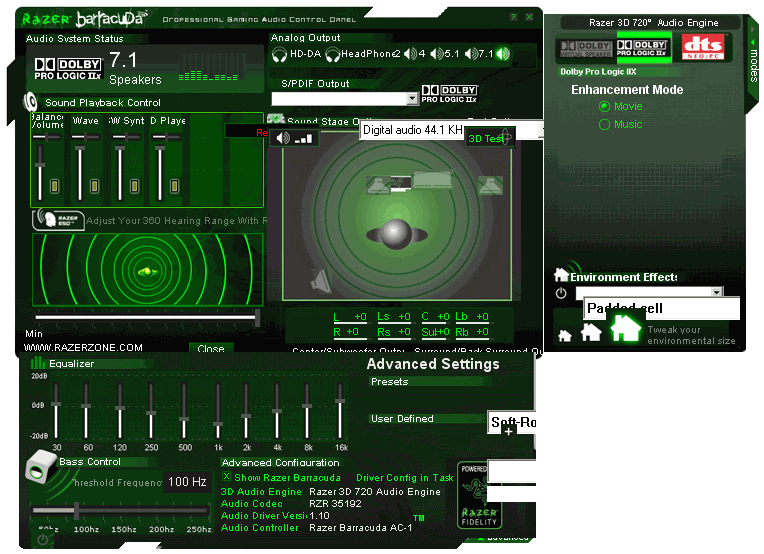The image size is (764, 554).
Task: Click the L +0 channel level
Action: coord(350,317)
